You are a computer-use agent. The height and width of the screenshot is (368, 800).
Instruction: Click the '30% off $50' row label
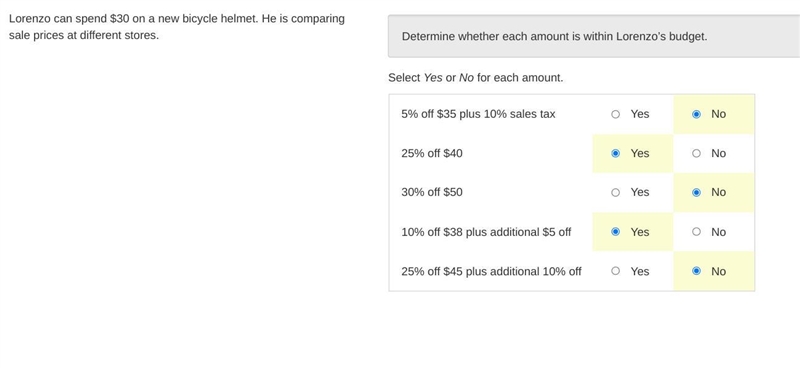pos(432,192)
